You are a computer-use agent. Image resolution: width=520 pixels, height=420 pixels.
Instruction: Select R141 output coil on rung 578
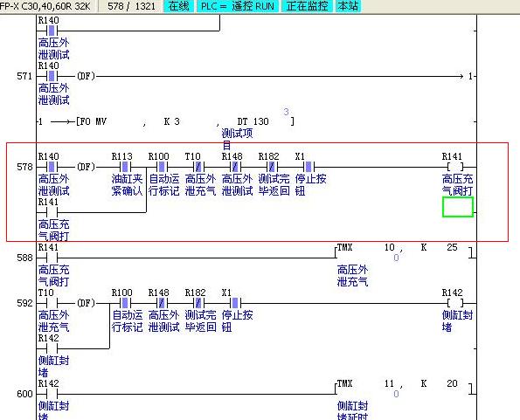pos(455,167)
